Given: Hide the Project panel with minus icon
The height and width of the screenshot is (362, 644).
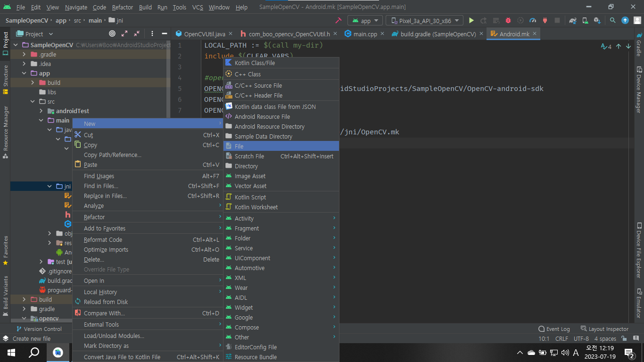Looking at the screenshot, I should [165, 34].
